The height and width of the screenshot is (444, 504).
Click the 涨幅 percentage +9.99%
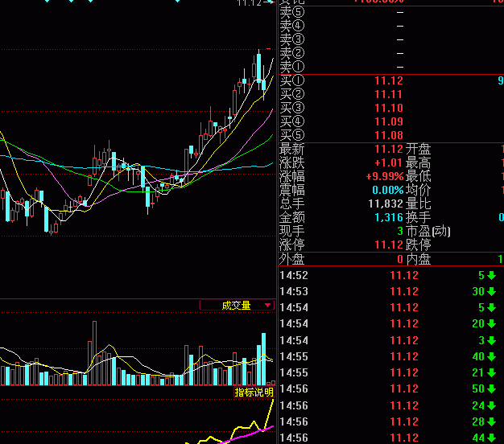[x=384, y=177]
